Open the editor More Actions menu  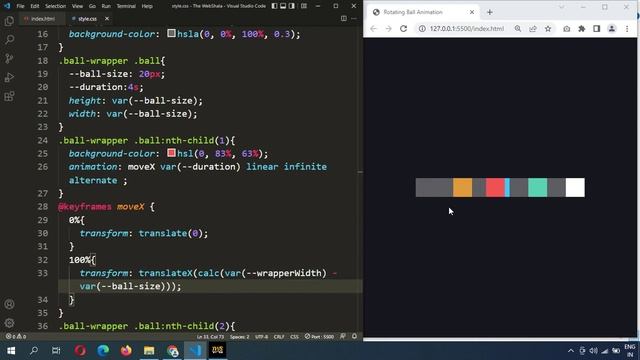click(x=353, y=18)
